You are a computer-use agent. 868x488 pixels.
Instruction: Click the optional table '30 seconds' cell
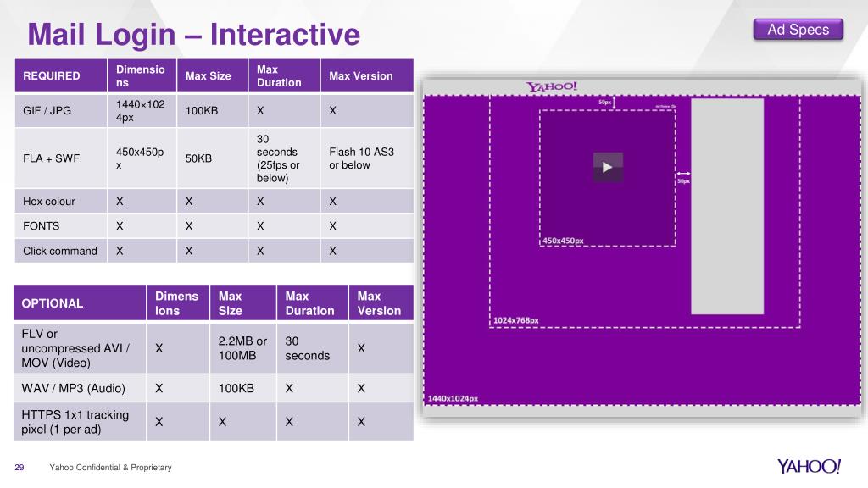pyautogui.click(x=312, y=348)
